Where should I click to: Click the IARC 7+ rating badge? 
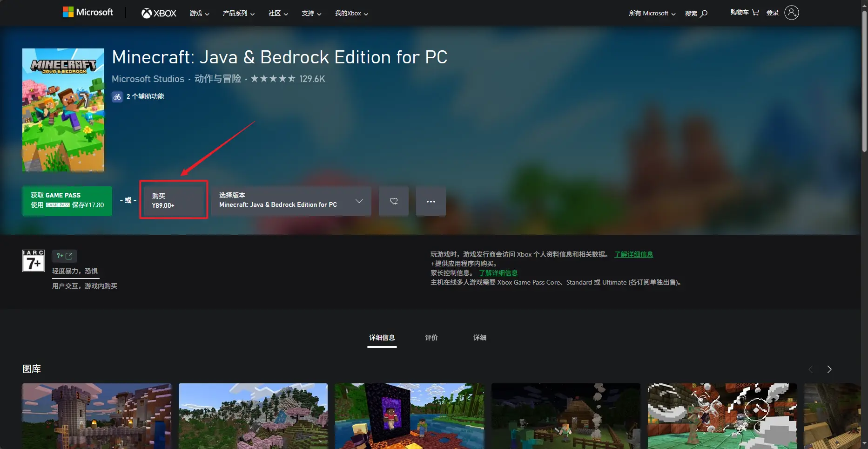tap(34, 260)
